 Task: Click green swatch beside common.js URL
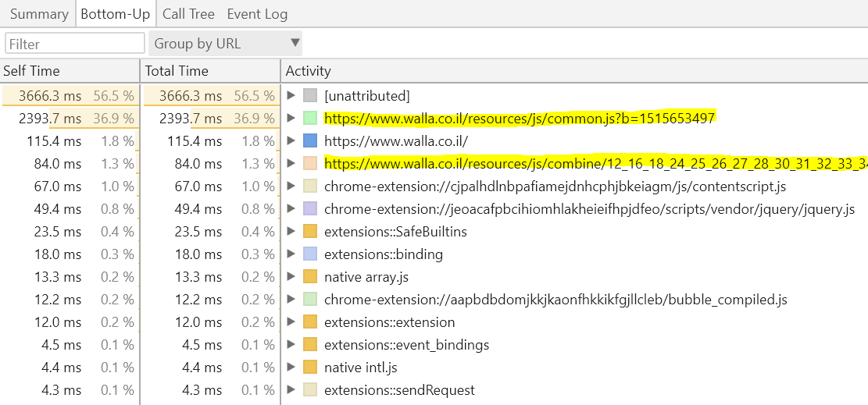[310, 119]
